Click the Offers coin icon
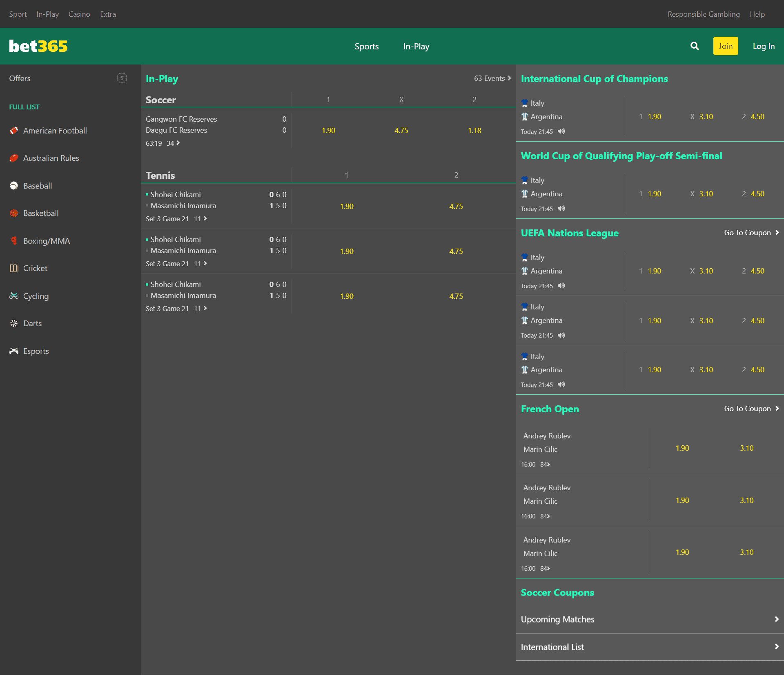The height and width of the screenshot is (676, 784). (122, 78)
